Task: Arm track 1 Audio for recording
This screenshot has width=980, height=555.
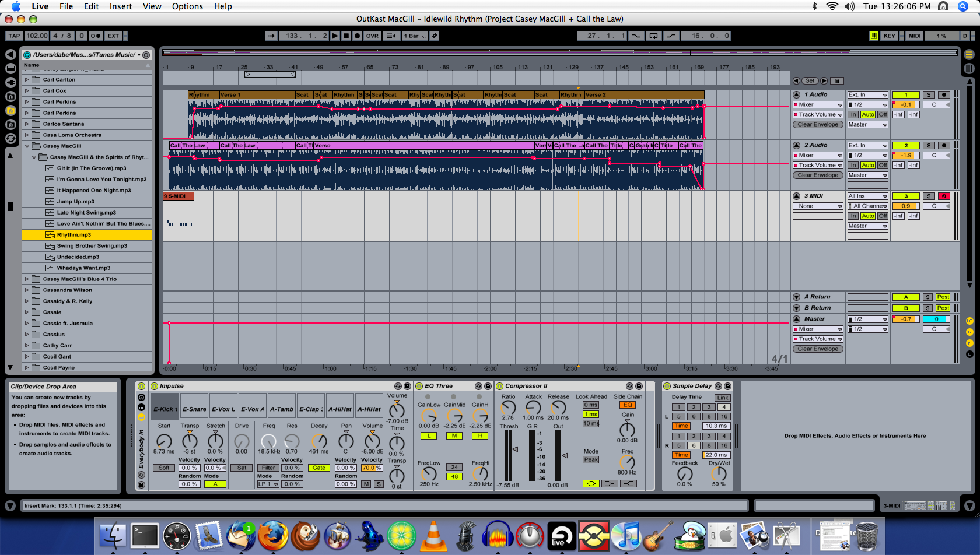Action: tap(943, 94)
